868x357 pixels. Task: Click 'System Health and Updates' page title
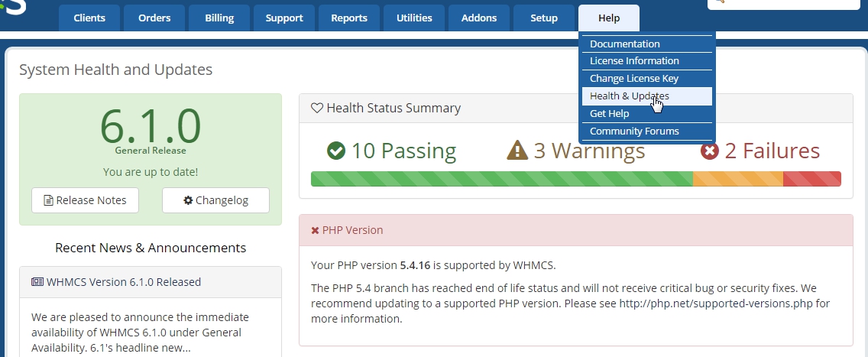pos(115,70)
